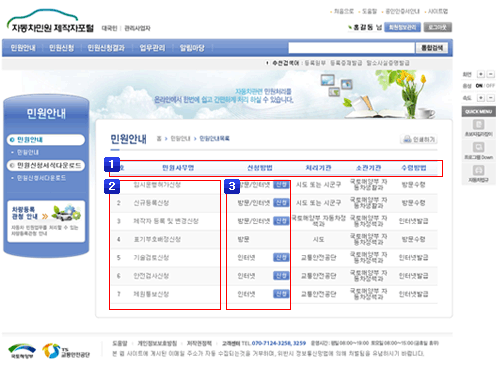
Task: Click the 신청방법 column header
Action: tap(260, 168)
